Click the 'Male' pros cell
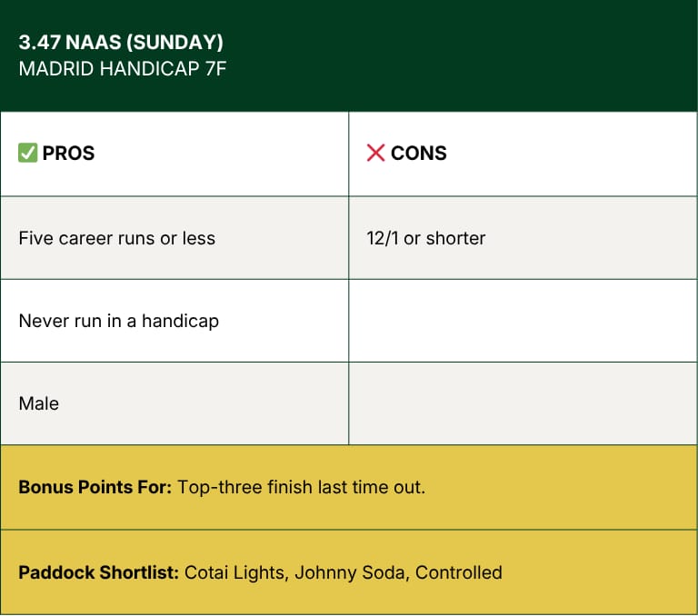Image resolution: width=698 pixels, height=616 pixels. [174, 403]
